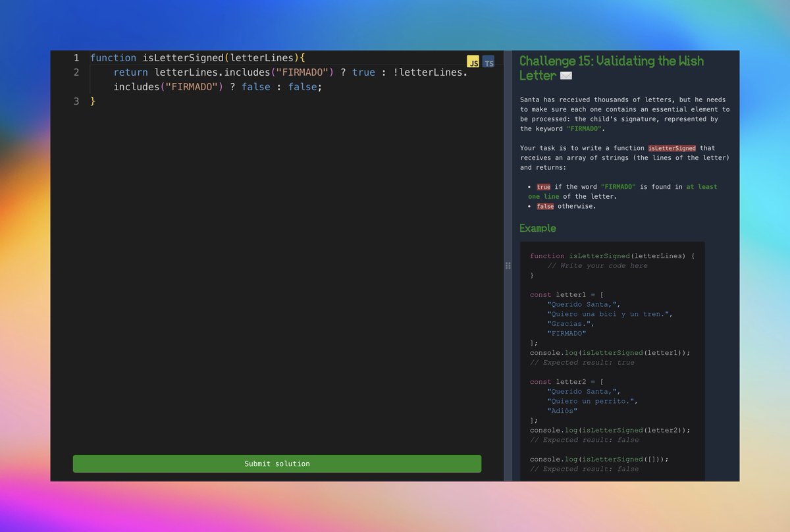This screenshot has height=532, width=790.
Task: Click the envelope emoji beside the challenge title
Action: (566, 76)
